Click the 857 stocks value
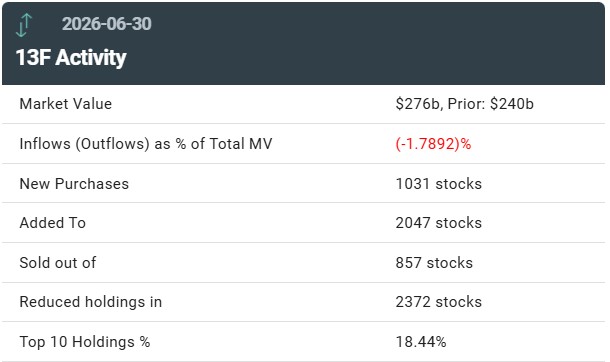Screen dimensions: 610x362 [x=434, y=263]
